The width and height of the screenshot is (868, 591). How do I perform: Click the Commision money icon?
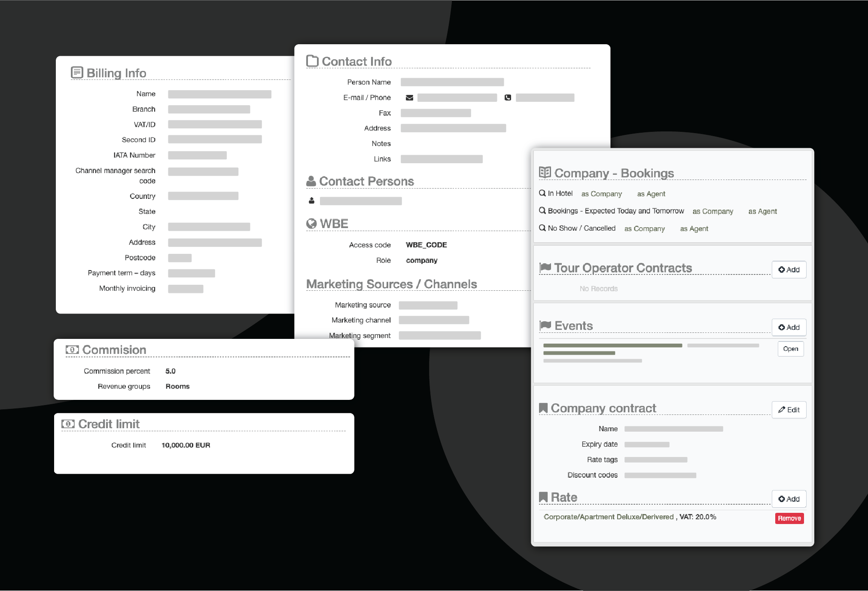[x=72, y=350]
